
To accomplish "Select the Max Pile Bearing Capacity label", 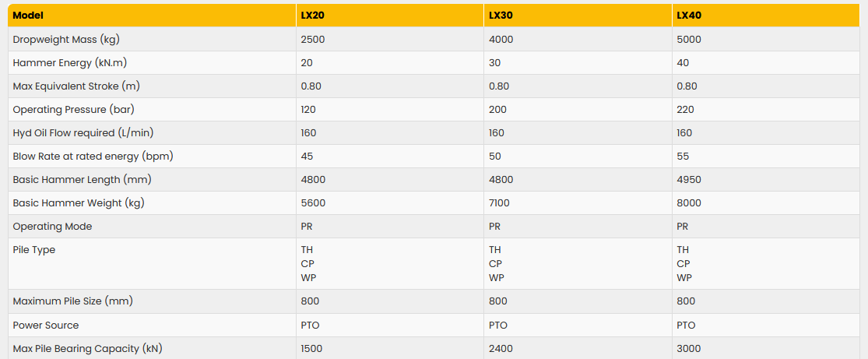I will coord(87,348).
